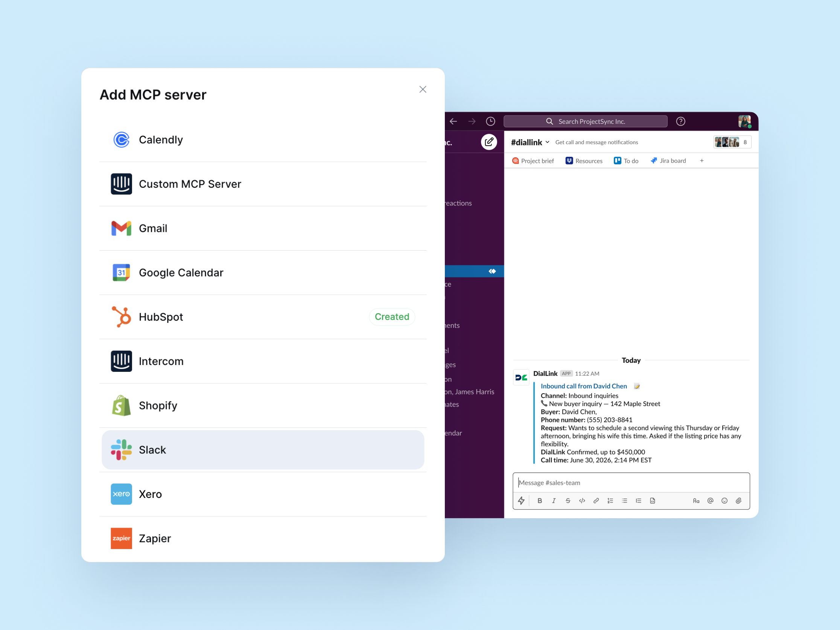The image size is (840, 630).
Task: Toggle bulleted list formatting
Action: 624,501
